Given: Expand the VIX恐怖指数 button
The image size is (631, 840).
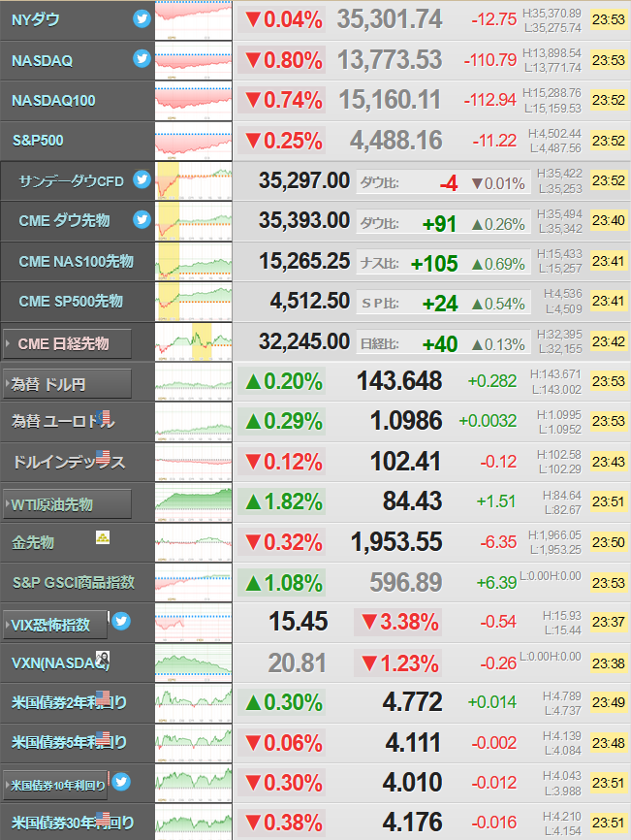Looking at the screenshot, I should click(x=55, y=624).
